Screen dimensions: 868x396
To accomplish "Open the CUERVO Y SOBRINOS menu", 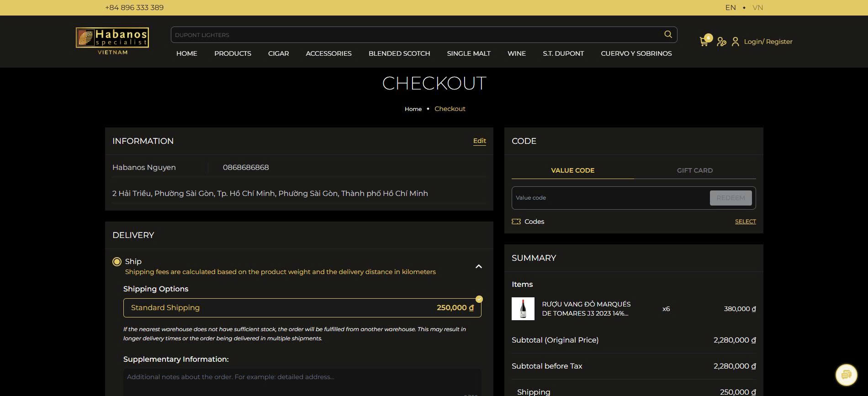I will pyautogui.click(x=636, y=53).
